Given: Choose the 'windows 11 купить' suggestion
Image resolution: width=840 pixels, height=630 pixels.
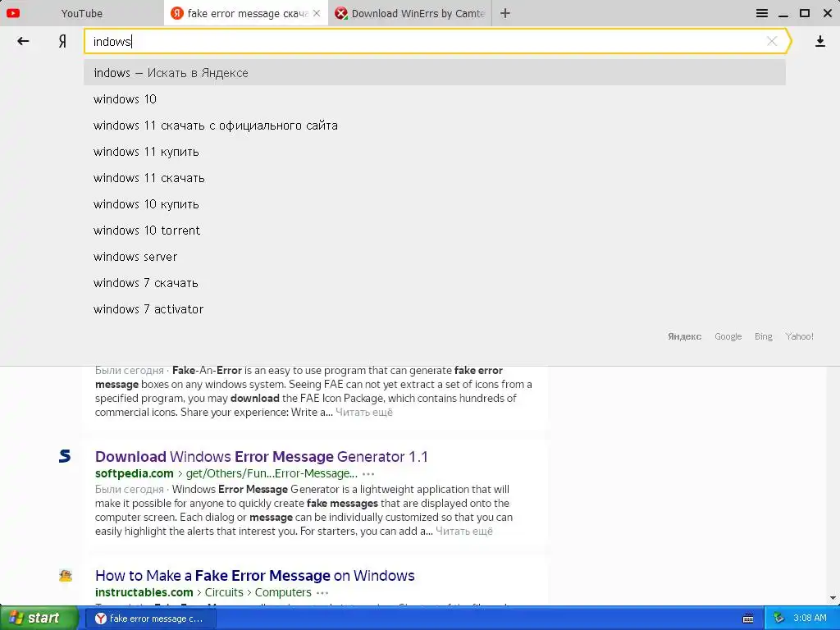Looking at the screenshot, I should [x=435, y=152].
